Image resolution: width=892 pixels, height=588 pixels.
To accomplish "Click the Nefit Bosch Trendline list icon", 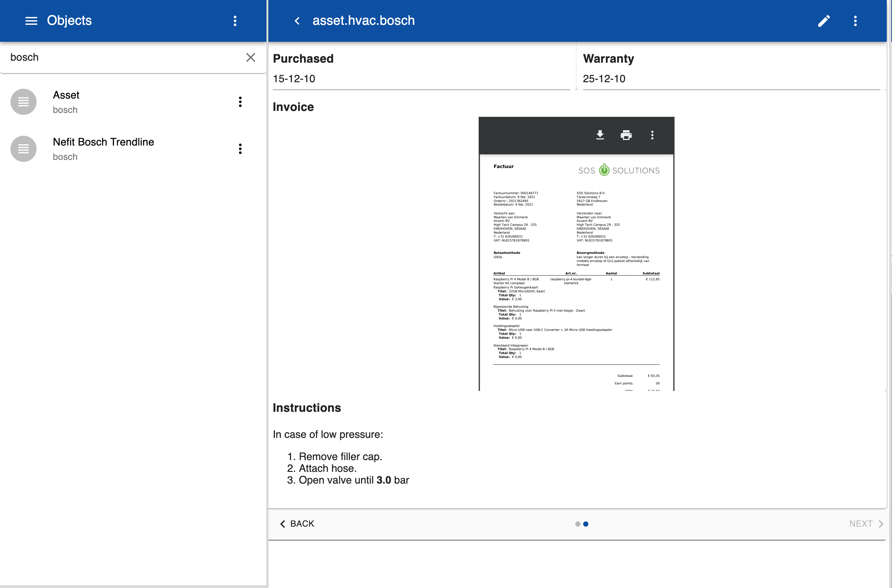I will 23,149.
